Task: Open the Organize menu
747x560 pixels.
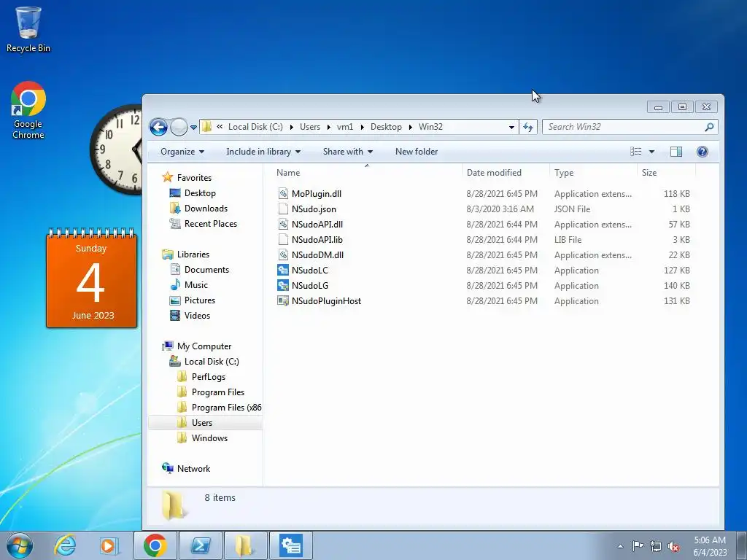Action: (x=182, y=152)
